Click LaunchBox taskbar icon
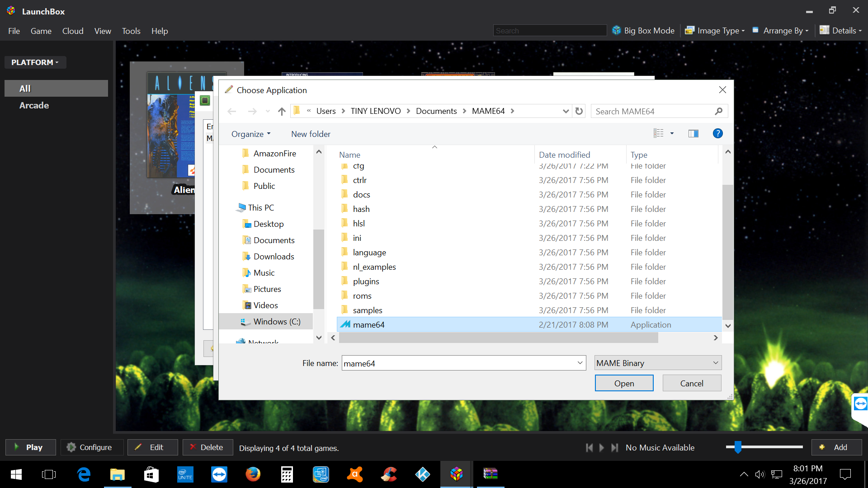This screenshot has height=488, width=868. [x=457, y=474]
